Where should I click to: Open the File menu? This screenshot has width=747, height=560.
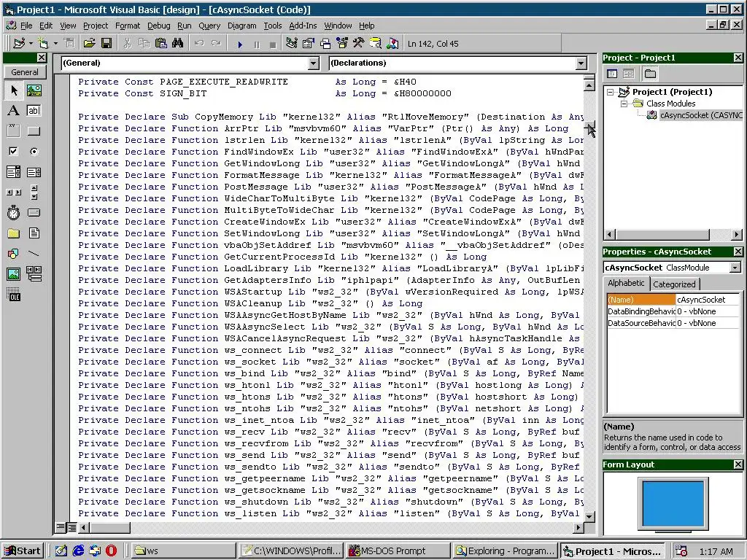tap(26, 26)
